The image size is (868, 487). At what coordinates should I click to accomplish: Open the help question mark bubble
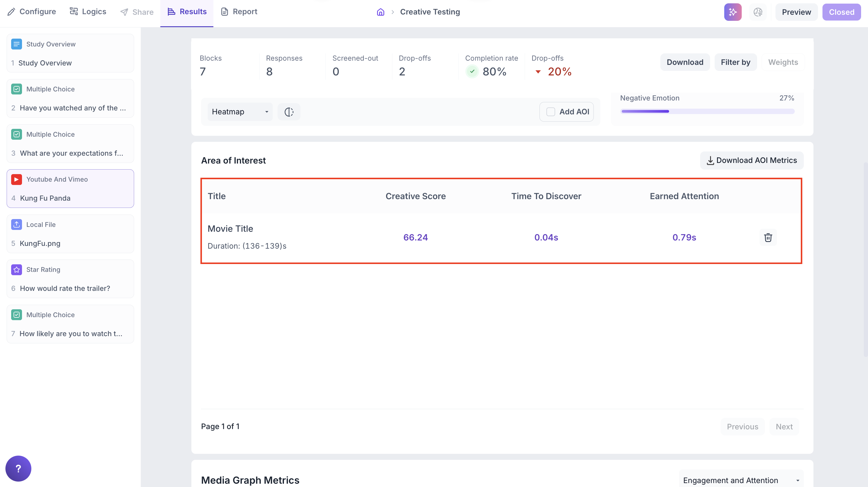(18, 469)
